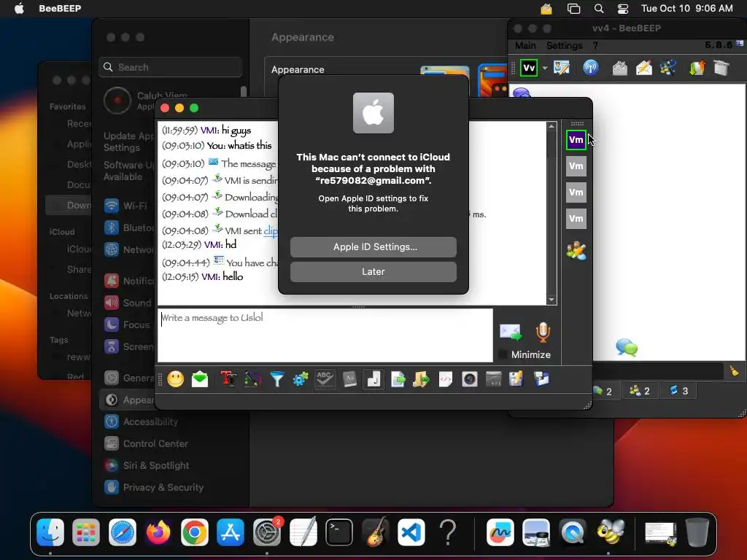This screenshot has height=560, width=747.
Task: Click the grey envelope icon in BeeBEEP toolbar
Action: [x=620, y=68]
